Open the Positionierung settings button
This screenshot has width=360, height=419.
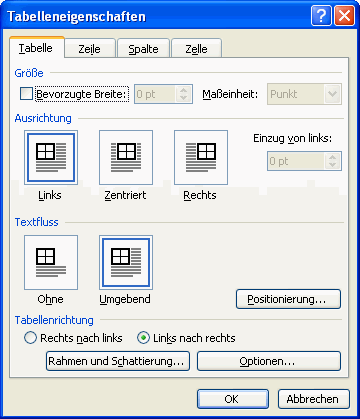tap(288, 299)
